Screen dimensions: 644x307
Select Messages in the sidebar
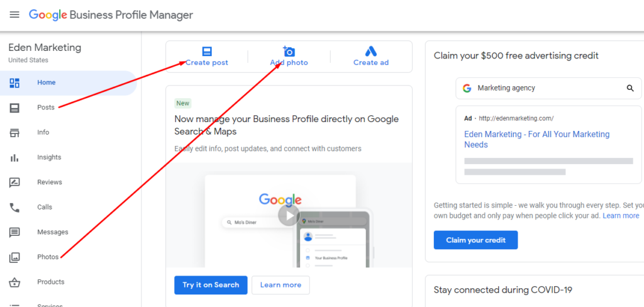pos(52,232)
